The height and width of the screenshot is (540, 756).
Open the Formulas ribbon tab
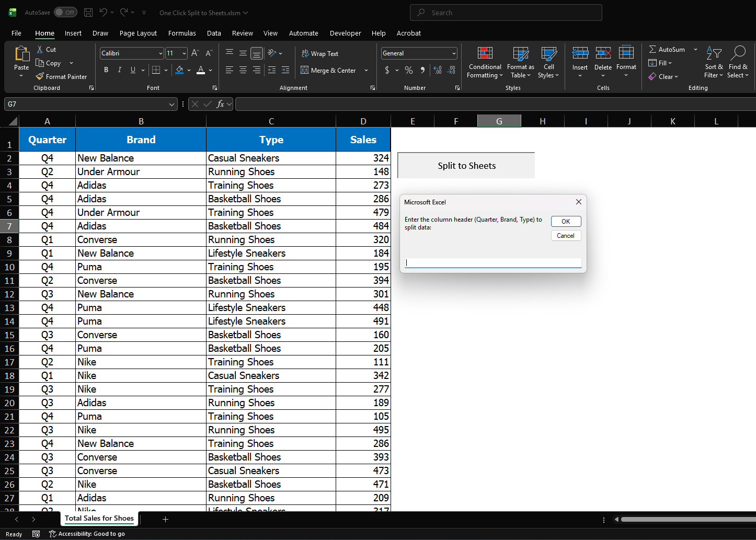coord(182,33)
